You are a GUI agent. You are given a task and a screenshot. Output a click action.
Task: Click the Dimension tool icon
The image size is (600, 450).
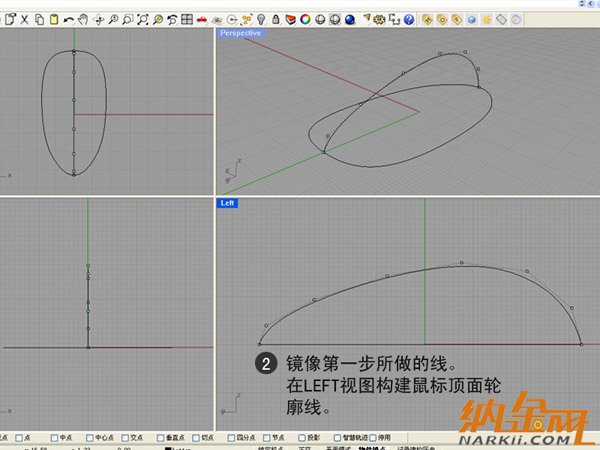394,19
